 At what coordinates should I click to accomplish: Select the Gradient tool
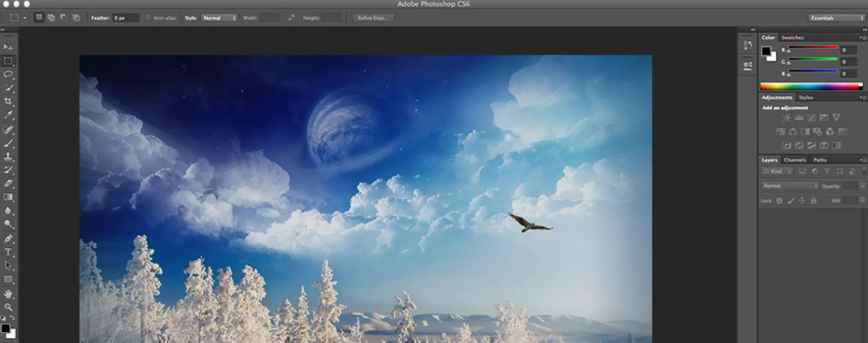[8, 197]
